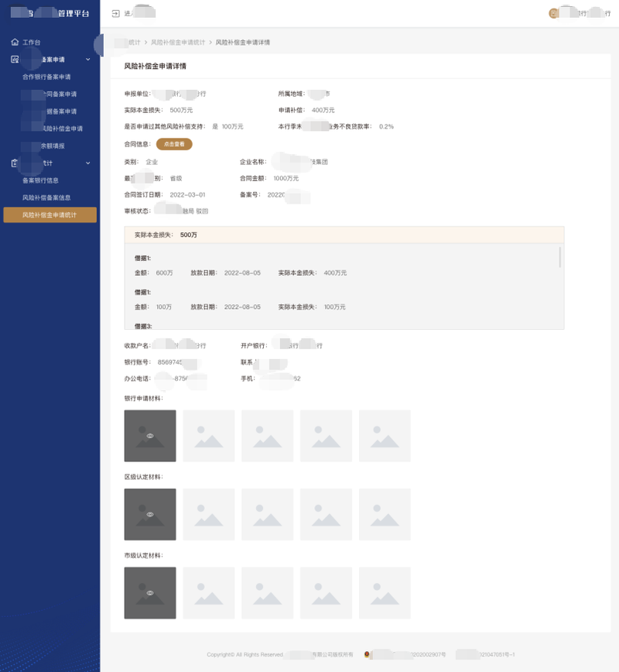The image size is (619, 672).
Task: Go to 风险补偿备案信息 in sidebar
Action: pos(46,197)
